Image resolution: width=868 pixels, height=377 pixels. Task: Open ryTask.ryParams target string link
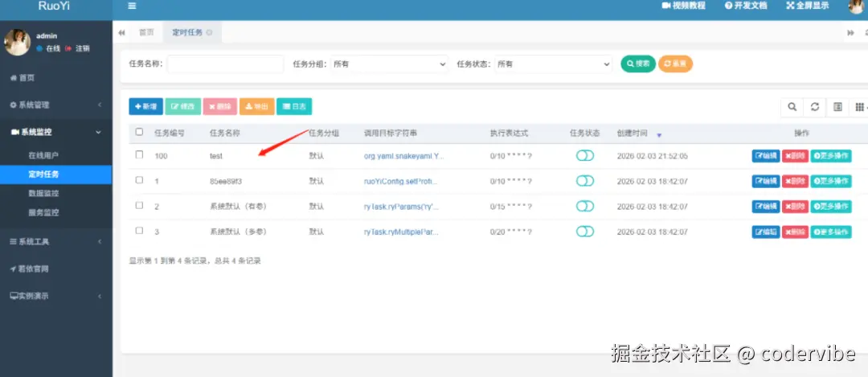coord(400,207)
